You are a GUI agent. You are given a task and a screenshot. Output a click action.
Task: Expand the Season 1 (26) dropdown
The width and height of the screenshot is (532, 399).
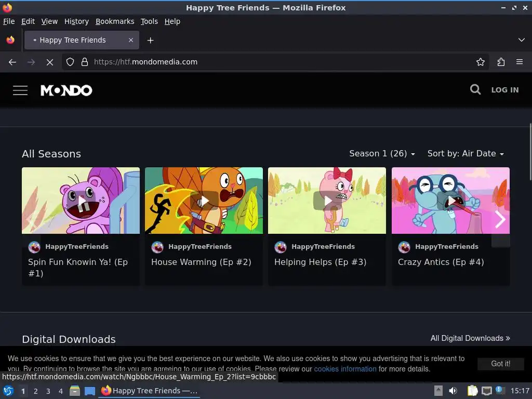pos(382,154)
